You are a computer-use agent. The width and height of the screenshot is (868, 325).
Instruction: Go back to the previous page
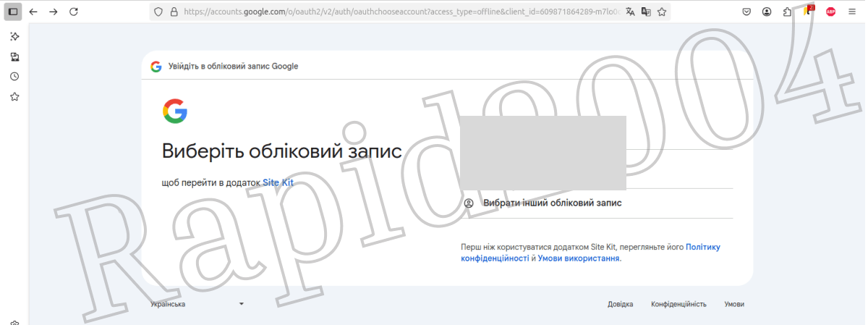tap(33, 12)
